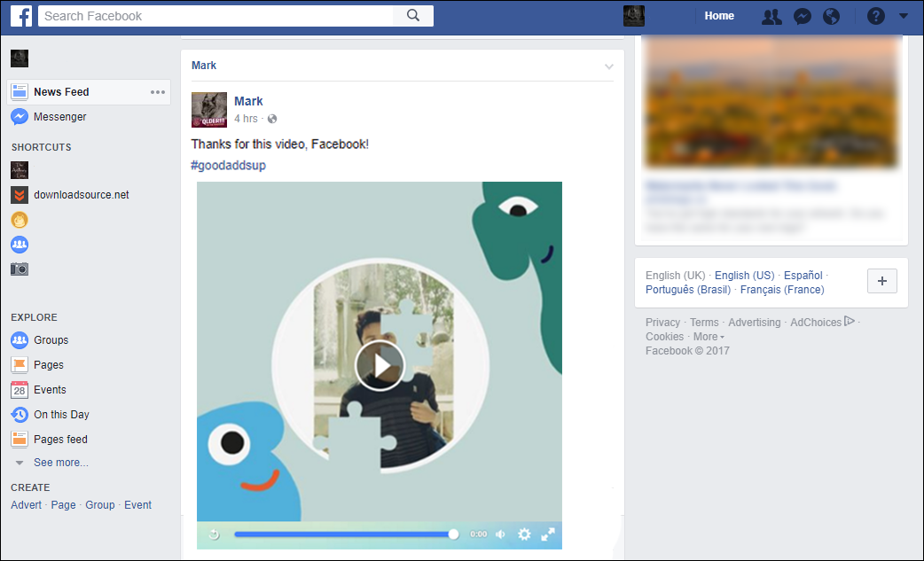
Task: Click the Messenger icon in sidebar
Action: pyautogui.click(x=20, y=117)
